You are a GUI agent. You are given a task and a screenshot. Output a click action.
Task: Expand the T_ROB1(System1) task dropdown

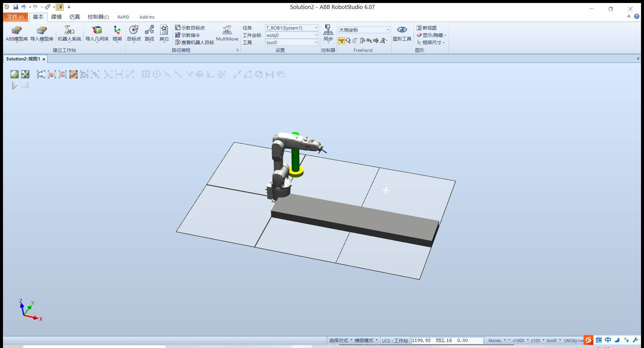[316, 28]
